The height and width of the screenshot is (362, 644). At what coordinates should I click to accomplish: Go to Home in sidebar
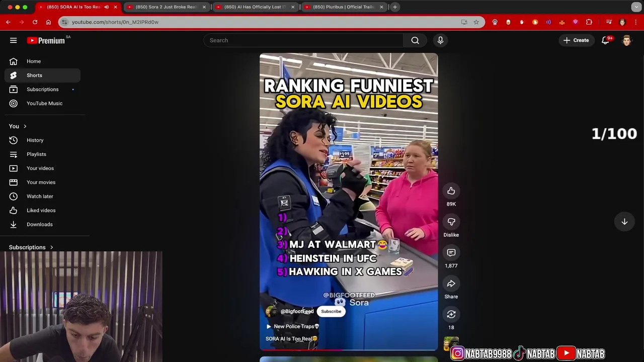(x=43, y=61)
